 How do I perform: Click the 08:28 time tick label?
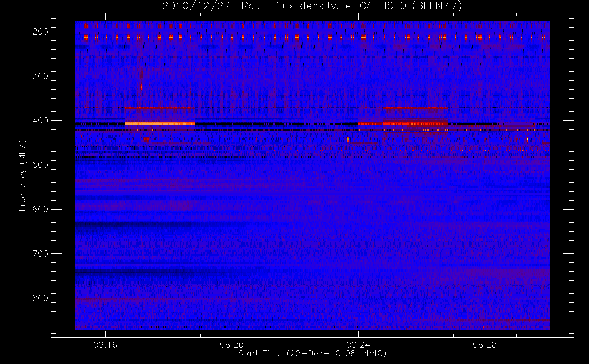485,345
